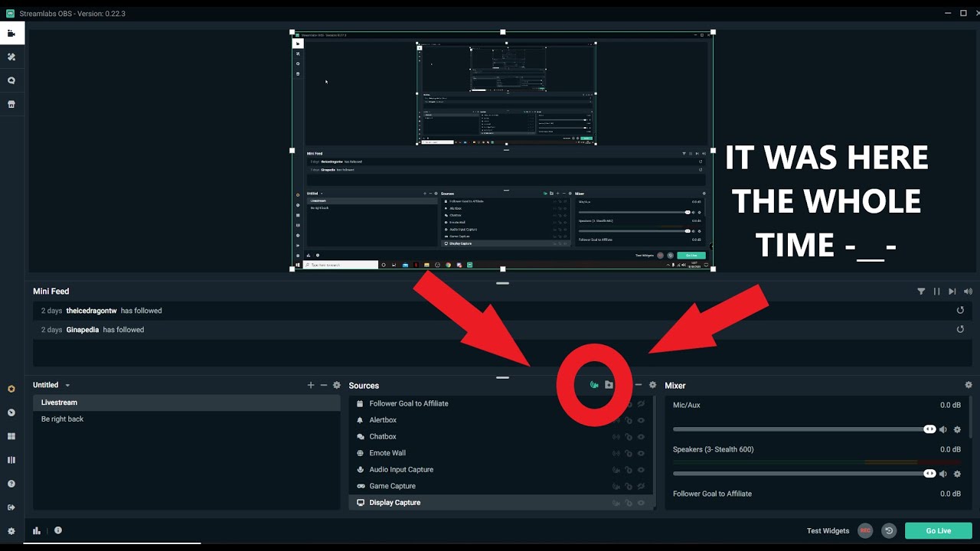
Task: Open the Editor tab in left sidebar
Action: (x=11, y=33)
